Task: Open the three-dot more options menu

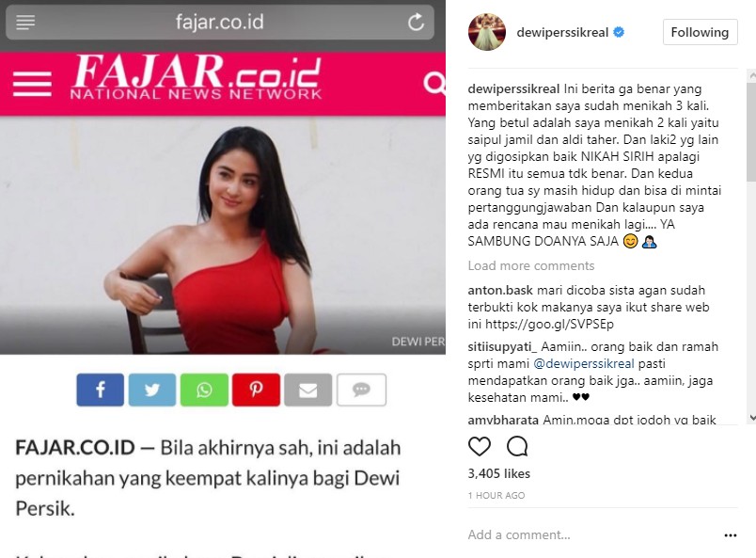Action: pos(730,535)
